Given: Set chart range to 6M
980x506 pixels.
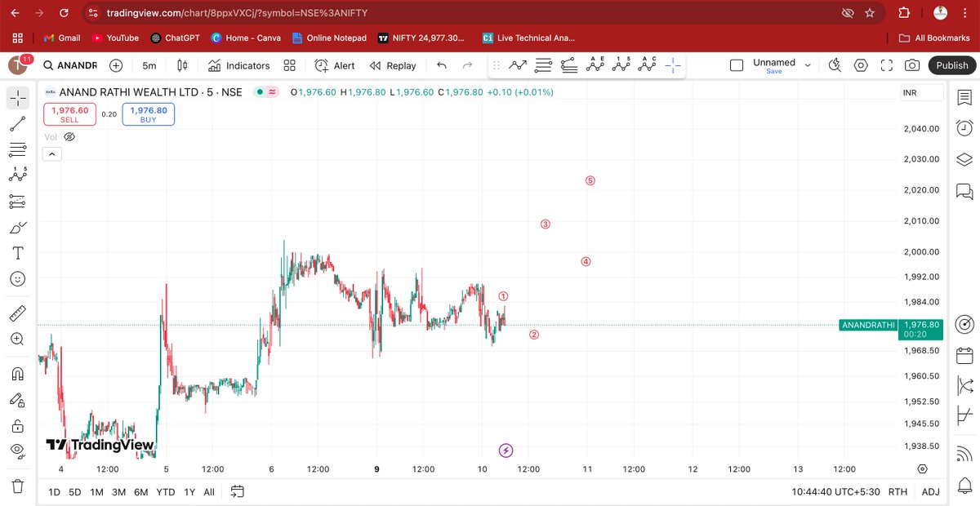Looking at the screenshot, I should pos(140,492).
